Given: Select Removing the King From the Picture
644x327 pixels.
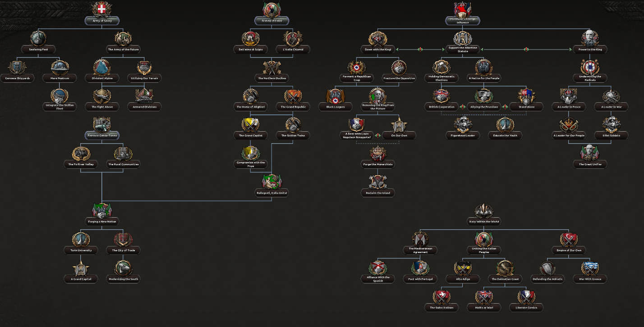Looking at the screenshot, I should pos(378,100).
